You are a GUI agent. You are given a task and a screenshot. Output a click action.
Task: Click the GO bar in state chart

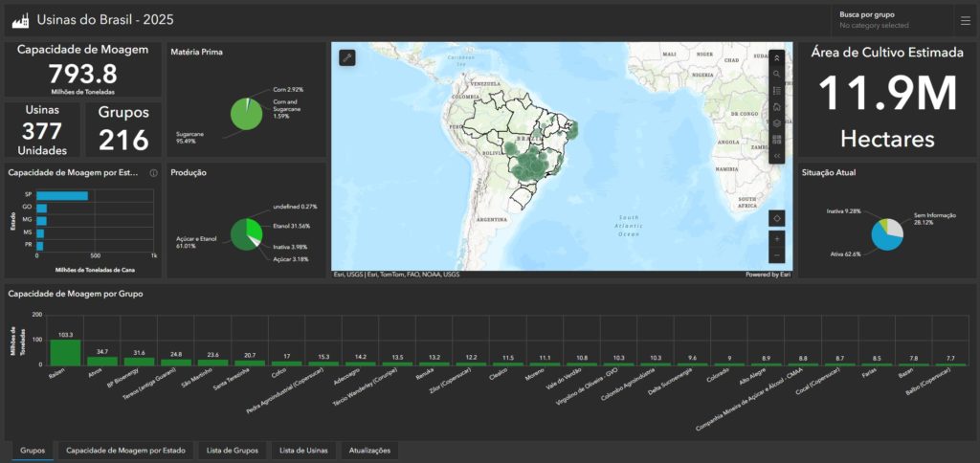pos(41,209)
